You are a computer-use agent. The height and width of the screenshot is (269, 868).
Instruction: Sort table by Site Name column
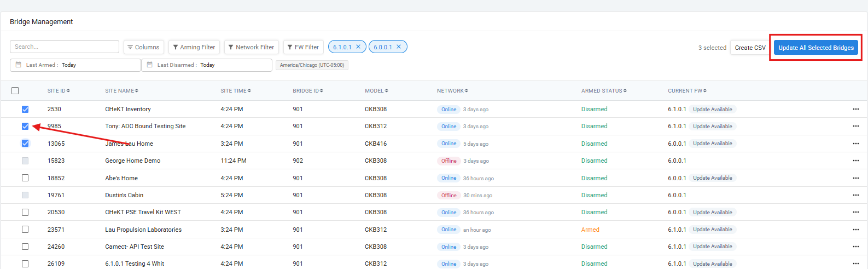point(121,91)
